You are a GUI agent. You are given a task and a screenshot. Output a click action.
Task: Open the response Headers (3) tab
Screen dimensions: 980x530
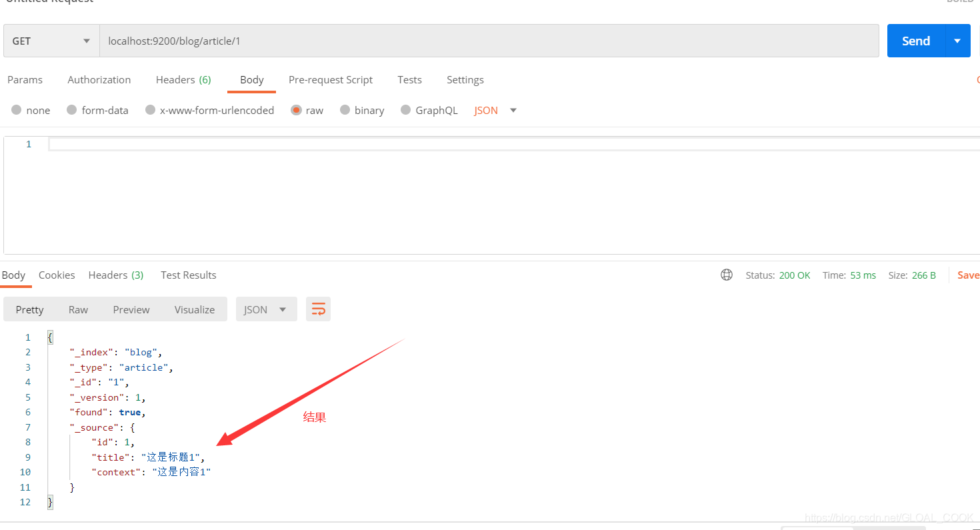point(116,275)
